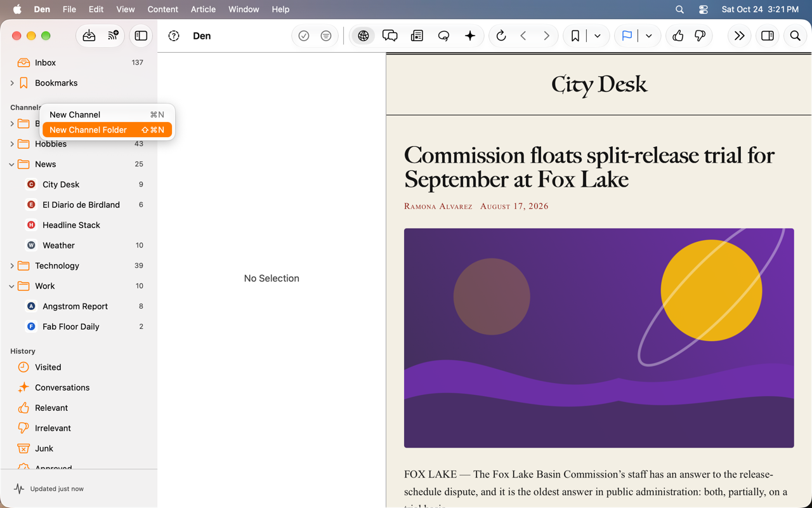
Task: Click the article illustration image
Action: coord(599,338)
